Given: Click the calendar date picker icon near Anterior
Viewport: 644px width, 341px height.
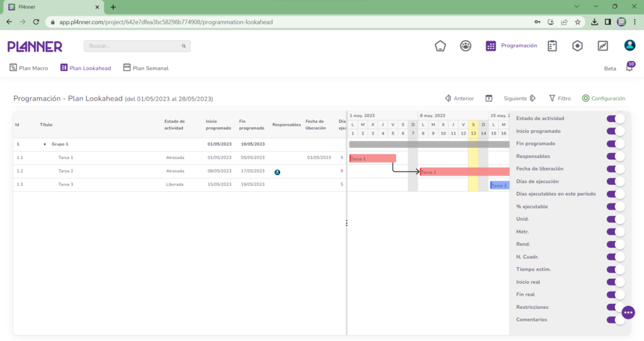Looking at the screenshot, I should point(489,98).
